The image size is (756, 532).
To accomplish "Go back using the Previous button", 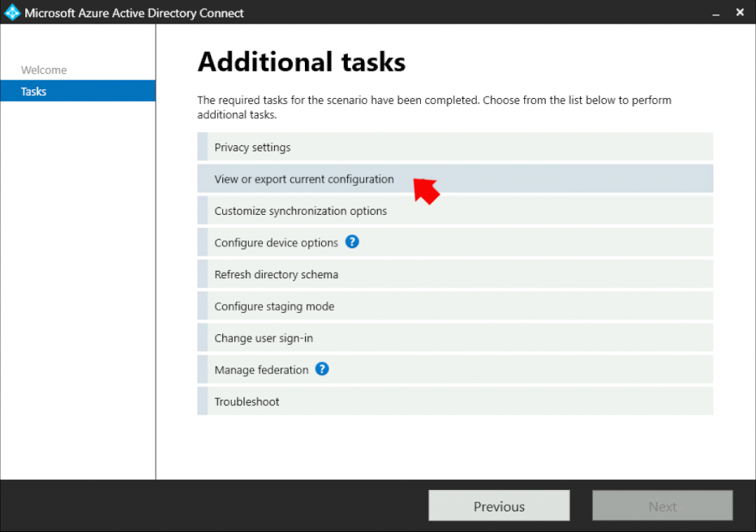I will pyautogui.click(x=498, y=505).
